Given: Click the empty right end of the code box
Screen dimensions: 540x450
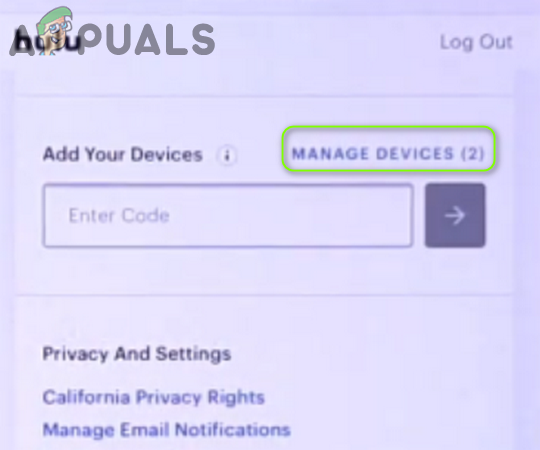Looking at the screenshot, I should 362,216.
